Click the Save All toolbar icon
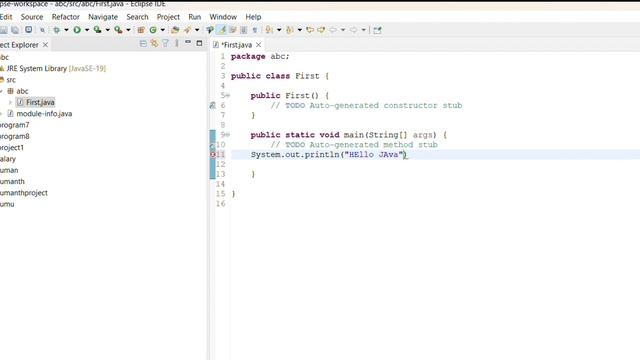Screen dimensions: 640x360 click(15, 30)
